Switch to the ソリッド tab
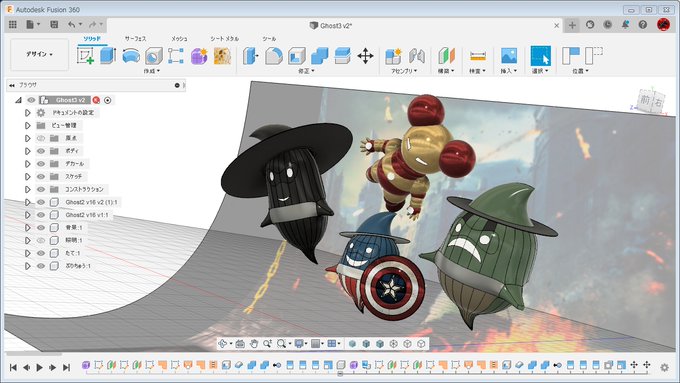680x383 pixels. click(x=92, y=39)
